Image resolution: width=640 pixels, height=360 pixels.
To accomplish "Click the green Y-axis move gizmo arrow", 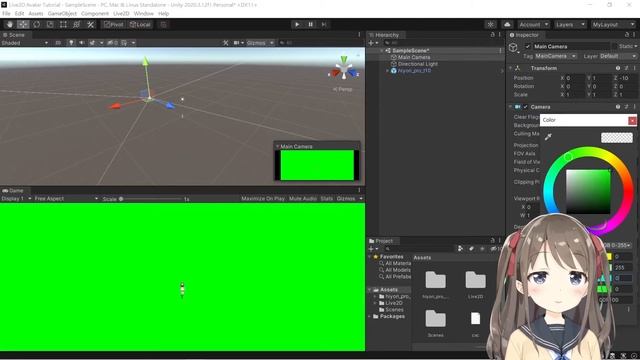I will click(x=145, y=62).
